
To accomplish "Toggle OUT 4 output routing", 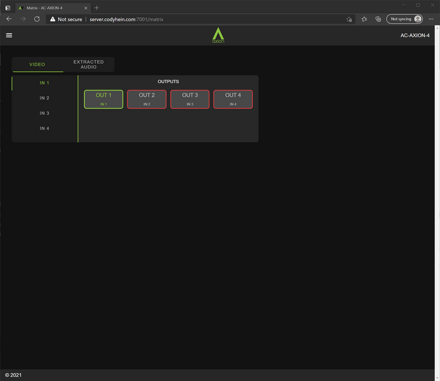I will click(233, 99).
